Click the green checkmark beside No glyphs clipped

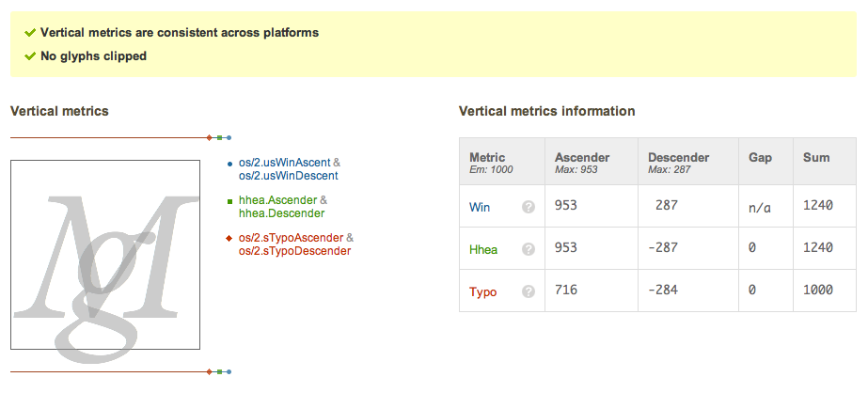[x=30, y=55]
